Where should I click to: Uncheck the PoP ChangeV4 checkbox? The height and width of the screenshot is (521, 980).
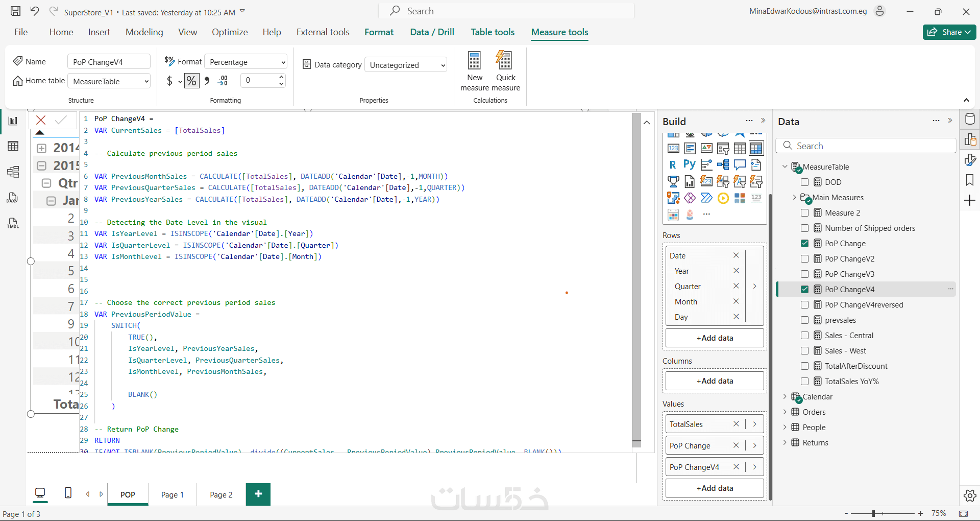(x=805, y=290)
